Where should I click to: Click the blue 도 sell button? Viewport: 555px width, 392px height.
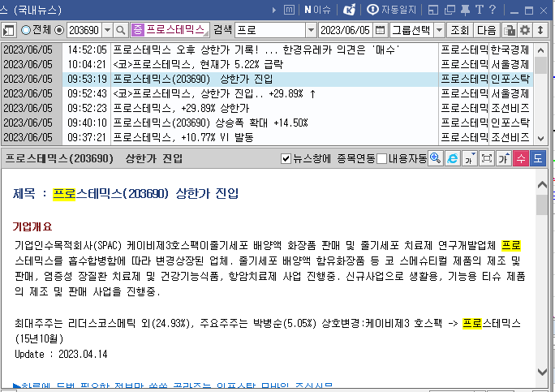point(538,158)
